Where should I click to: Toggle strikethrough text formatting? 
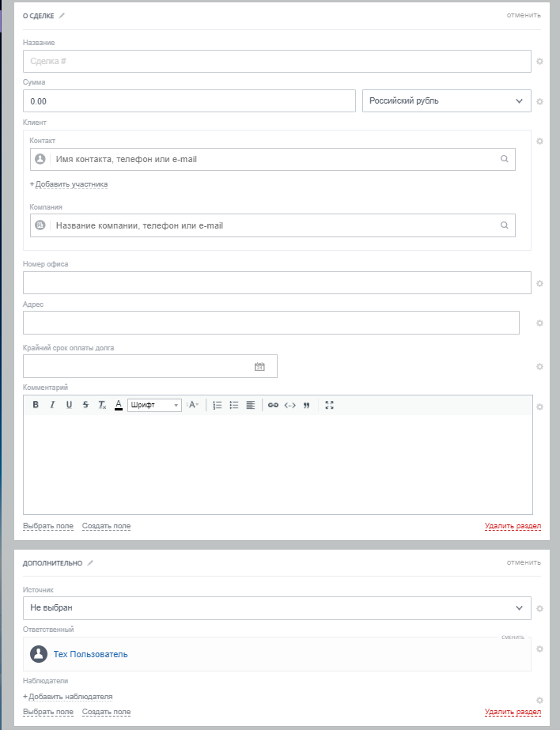tap(85, 405)
